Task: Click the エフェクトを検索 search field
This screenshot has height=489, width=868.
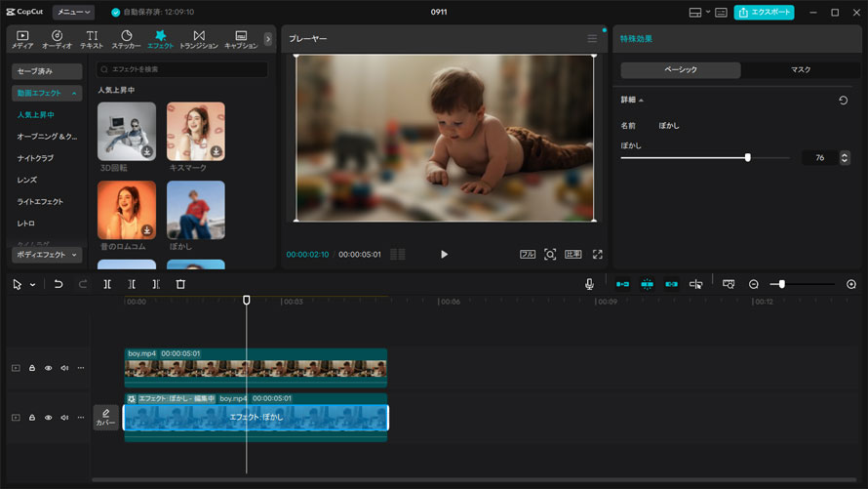Action: point(182,69)
